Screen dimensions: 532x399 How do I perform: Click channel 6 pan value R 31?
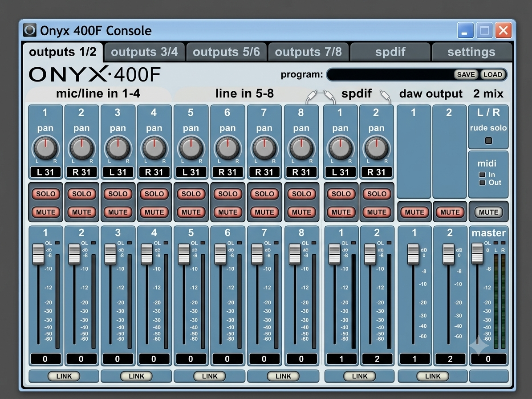227,172
